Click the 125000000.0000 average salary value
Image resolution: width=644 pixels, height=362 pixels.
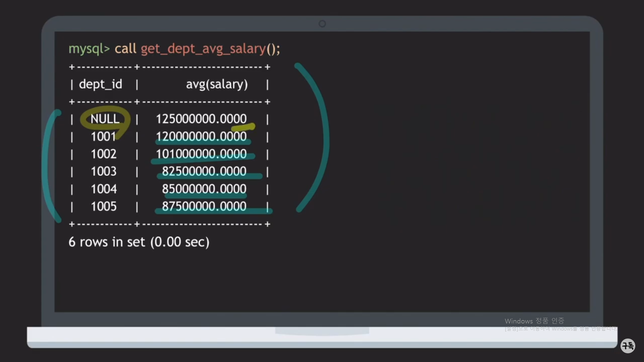tap(201, 119)
